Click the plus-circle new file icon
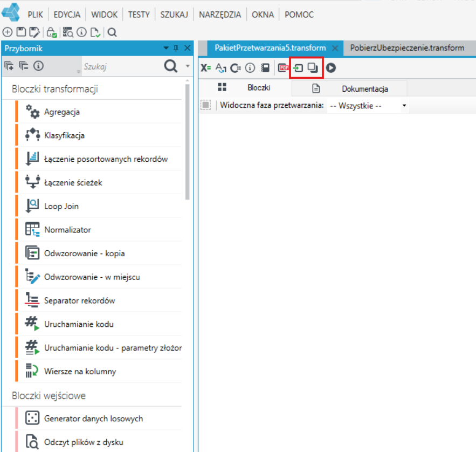 (8, 32)
